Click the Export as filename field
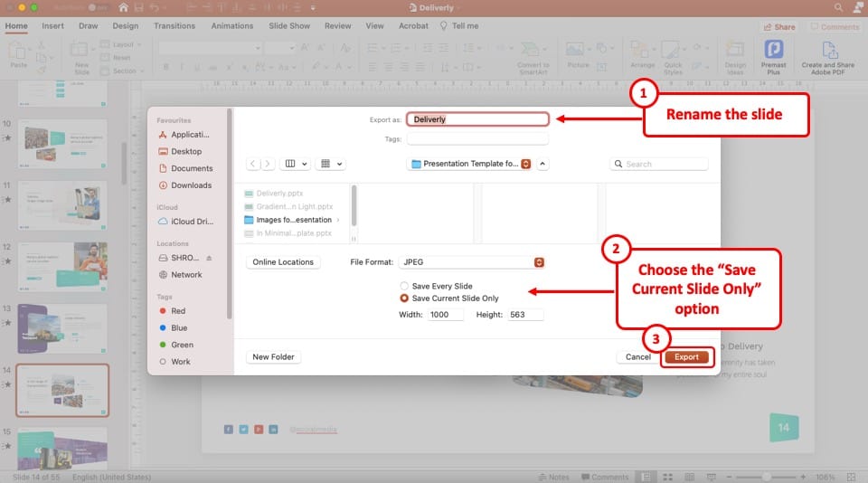The height and width of the screenshot is (483, 868). pyautogui.click(x=477, y=119)
